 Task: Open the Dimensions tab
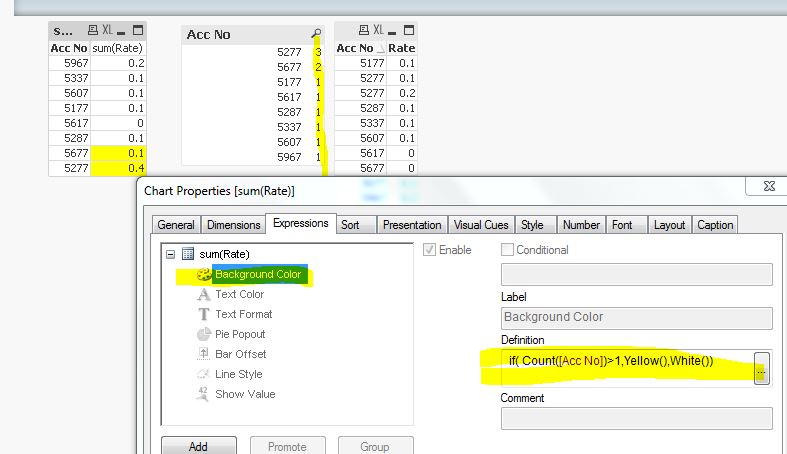[x=233, y=225]
